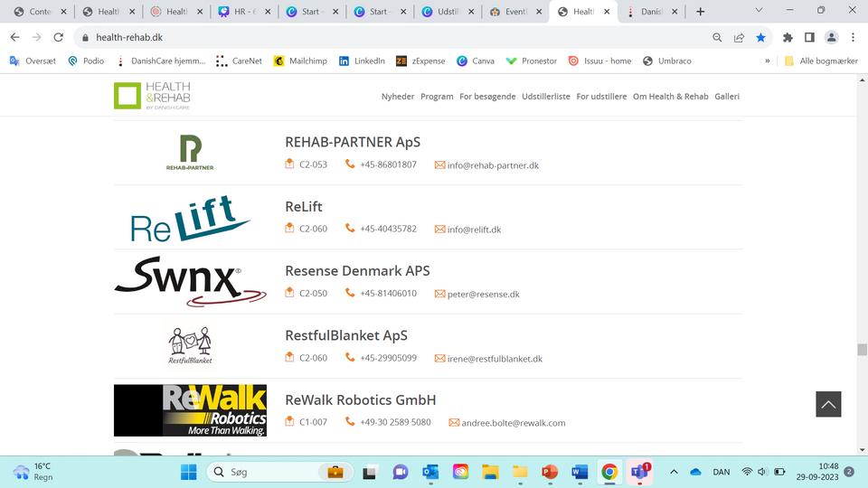868x488 pixels.
Task: Open RestfulBlanket ApS exhibitor heading
Action: [x=346, y=335]
